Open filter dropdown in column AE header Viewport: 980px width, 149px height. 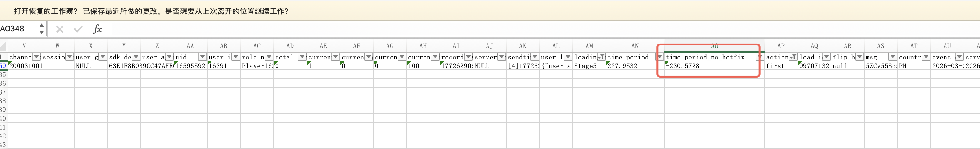pos(335,57)
